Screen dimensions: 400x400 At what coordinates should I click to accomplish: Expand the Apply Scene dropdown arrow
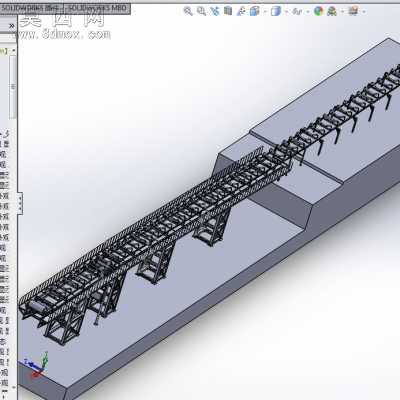click(342, 12)
